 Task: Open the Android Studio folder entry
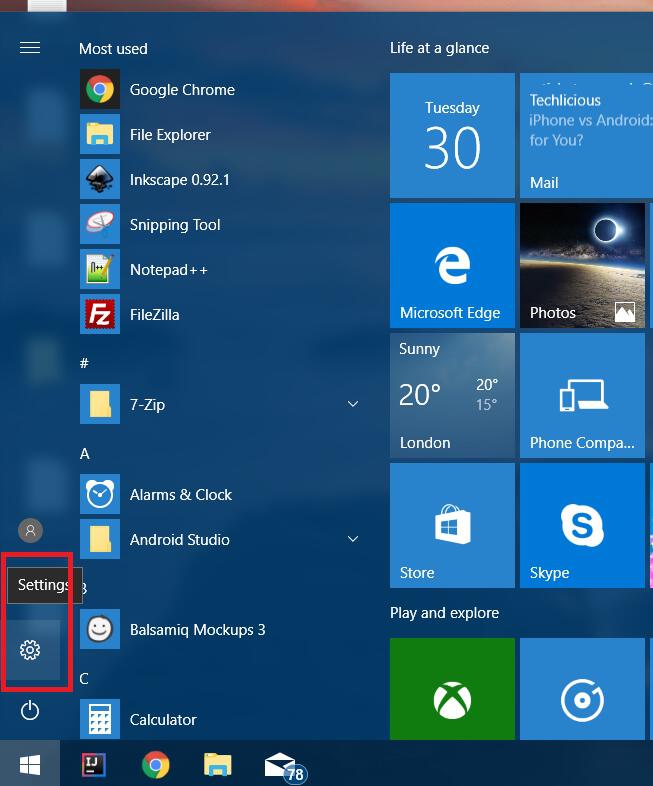(221, 539)
